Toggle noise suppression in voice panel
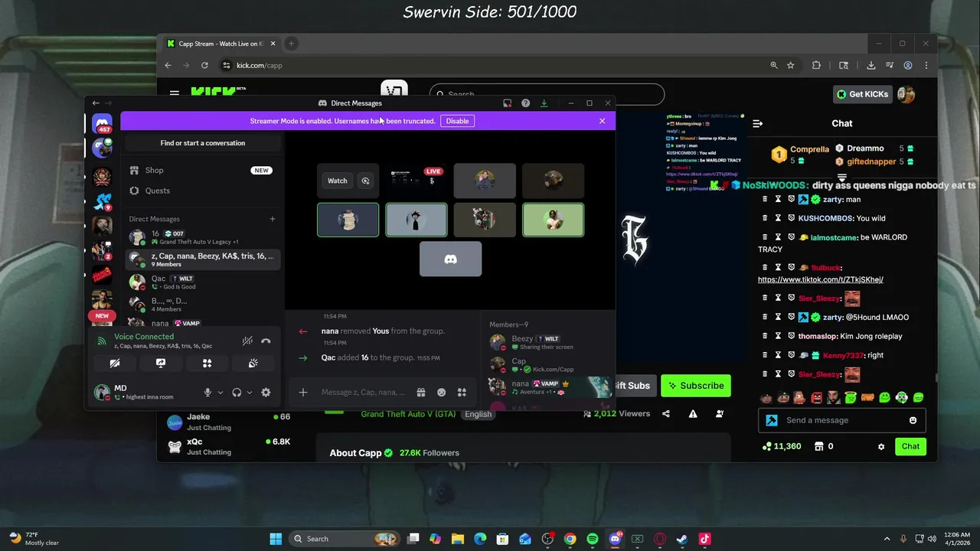Viewport: 980px width, 551px height. click(x=247, y=341)
